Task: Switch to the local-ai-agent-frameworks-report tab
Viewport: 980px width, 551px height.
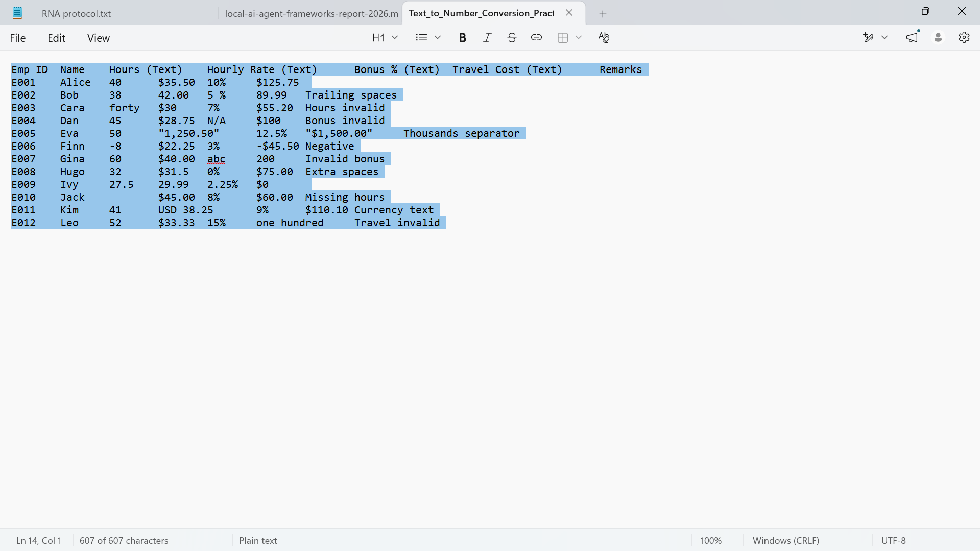Action: pyautogui.click(x=312, y=13)
